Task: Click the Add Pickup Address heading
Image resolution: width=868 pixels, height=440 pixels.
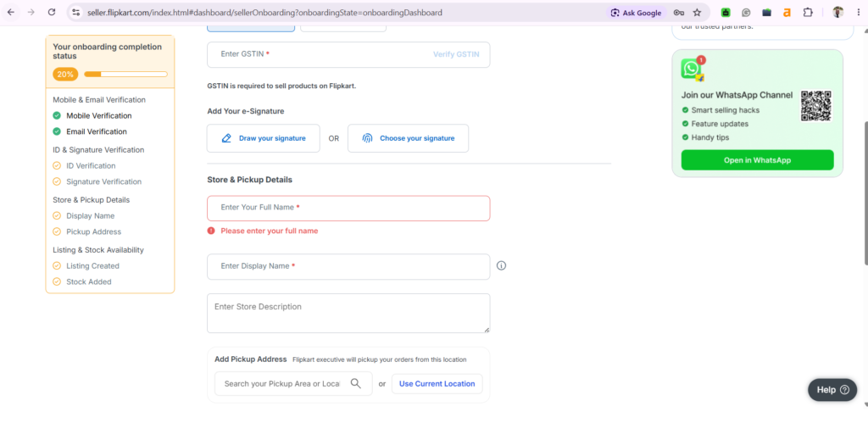Action: pos(251,359)
